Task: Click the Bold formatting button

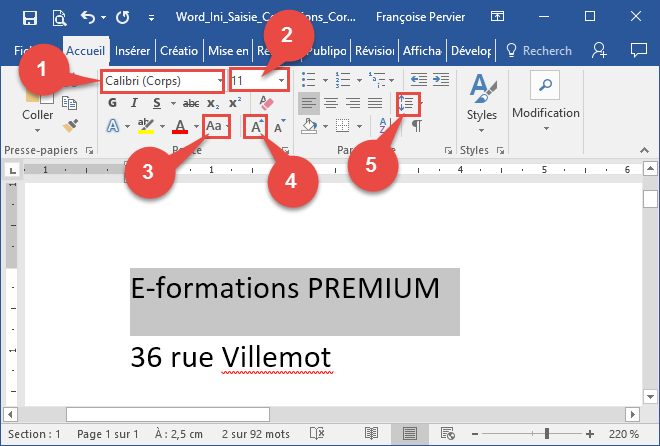Action: pyautogui.click(x=110, y=103)
